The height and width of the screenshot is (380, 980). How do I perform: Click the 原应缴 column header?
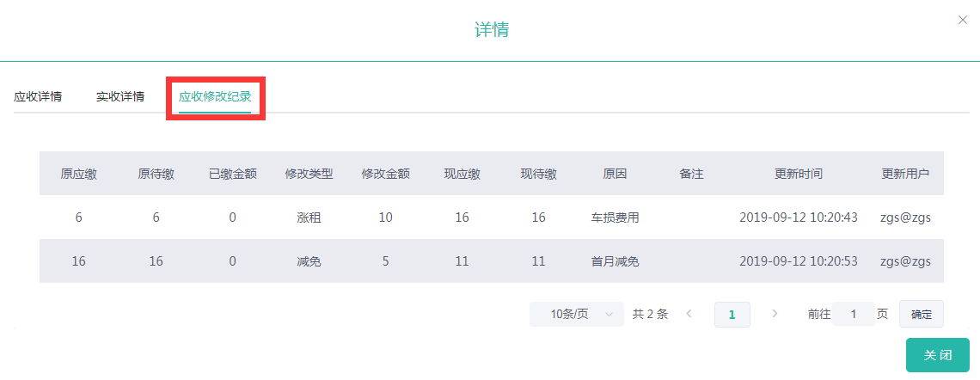pos(78,174)
